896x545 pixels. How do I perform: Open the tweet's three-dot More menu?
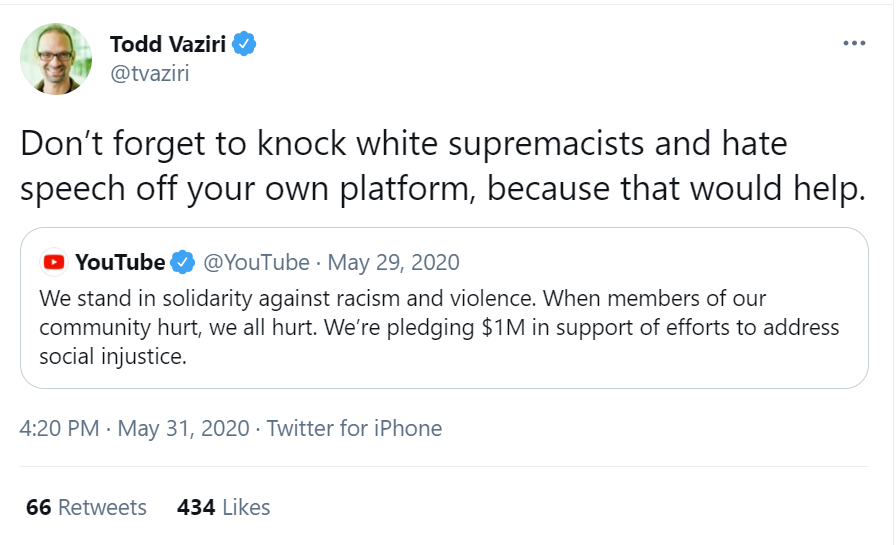853,43
